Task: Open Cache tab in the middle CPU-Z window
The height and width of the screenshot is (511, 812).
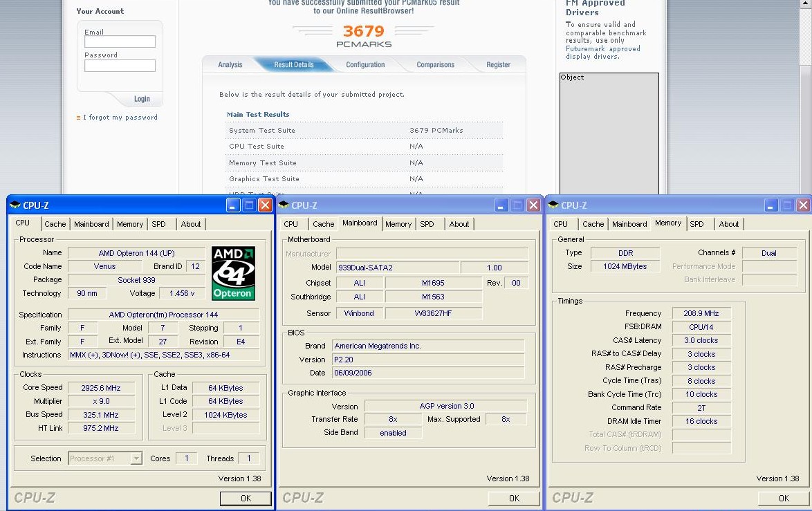Action: click(323, 224)
